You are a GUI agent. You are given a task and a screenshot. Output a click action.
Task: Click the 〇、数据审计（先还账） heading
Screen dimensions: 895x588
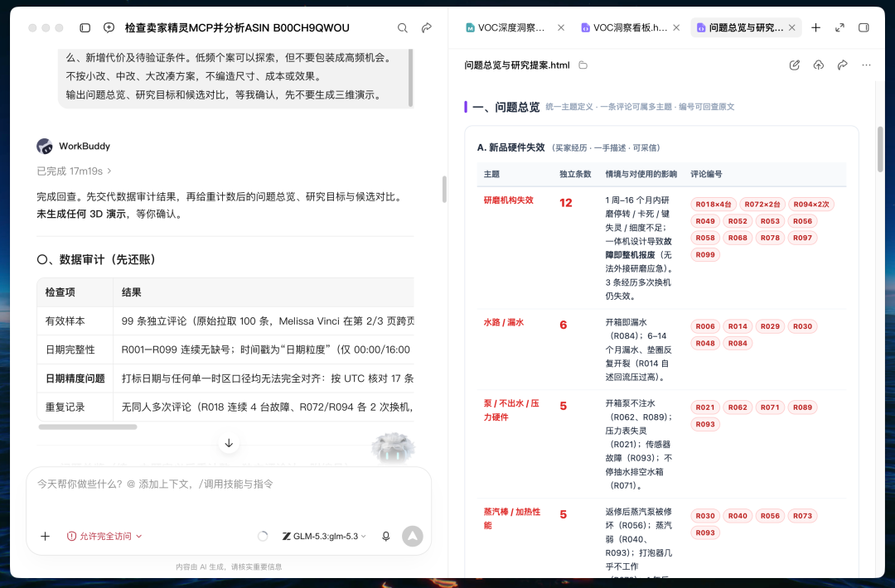96,259
